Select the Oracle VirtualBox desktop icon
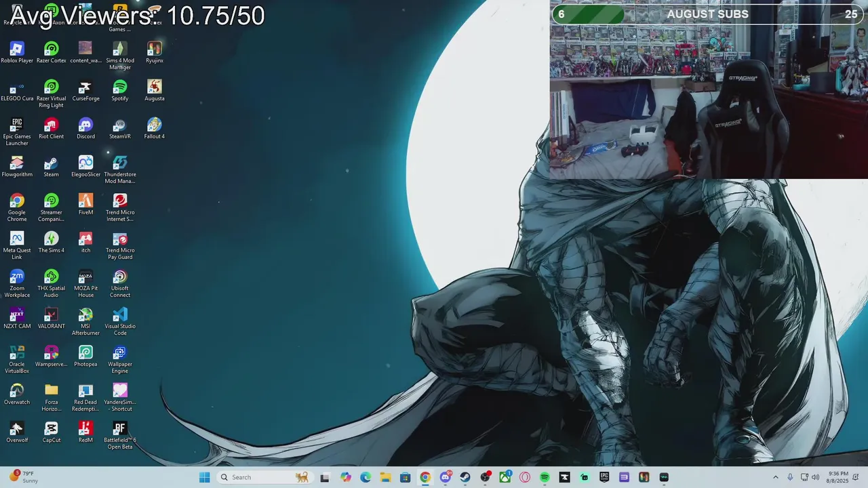 17,359
